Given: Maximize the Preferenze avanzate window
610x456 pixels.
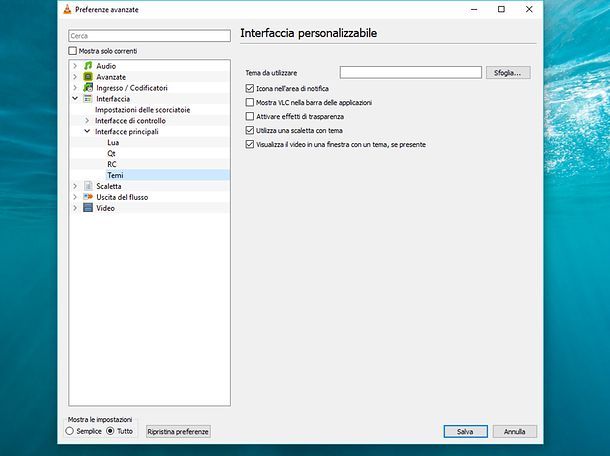Looking at the screenshot, I should click(x=501, y=9).
